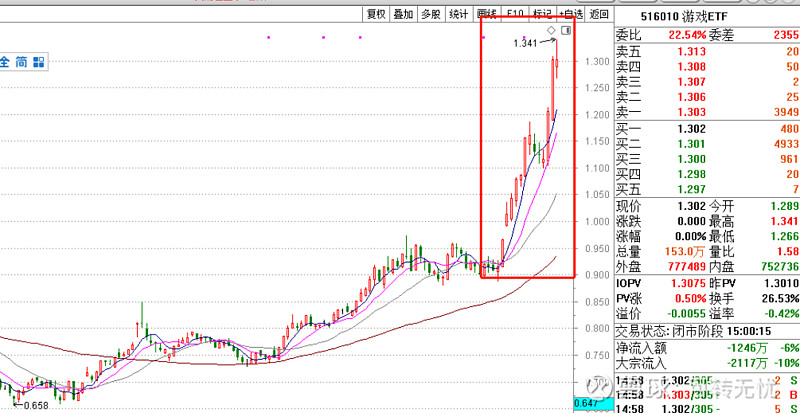The width and height of the screenshot is (800, 413).
Task: Select the 卖一 price 1.303
Action: [692, 112]
